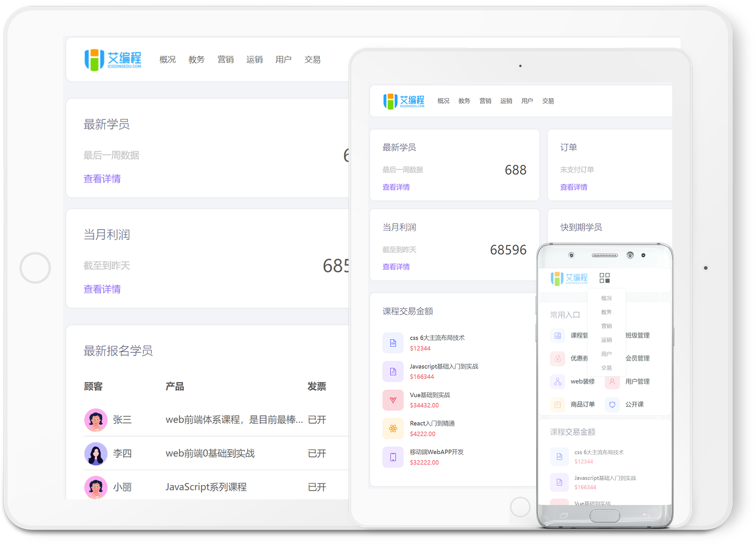Choose 教务 in the phone dropdown menu
Viewport: 756px width, 544px height.
tap(606, 312)
